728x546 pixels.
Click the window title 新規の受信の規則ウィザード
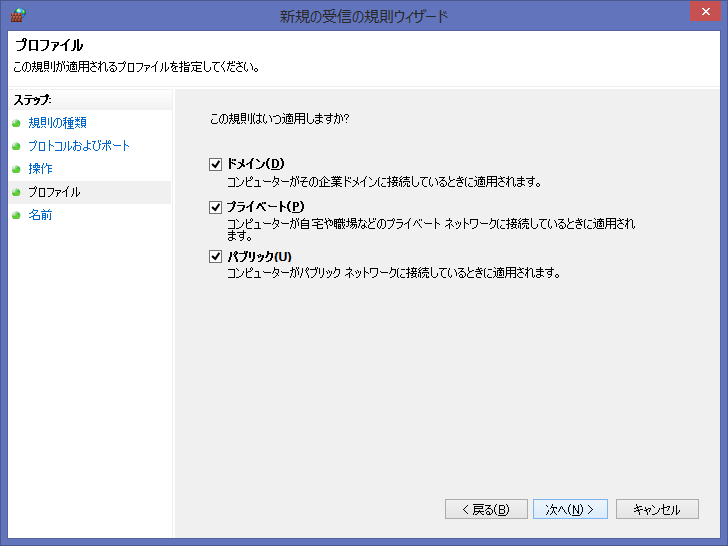tap(364, 17)
